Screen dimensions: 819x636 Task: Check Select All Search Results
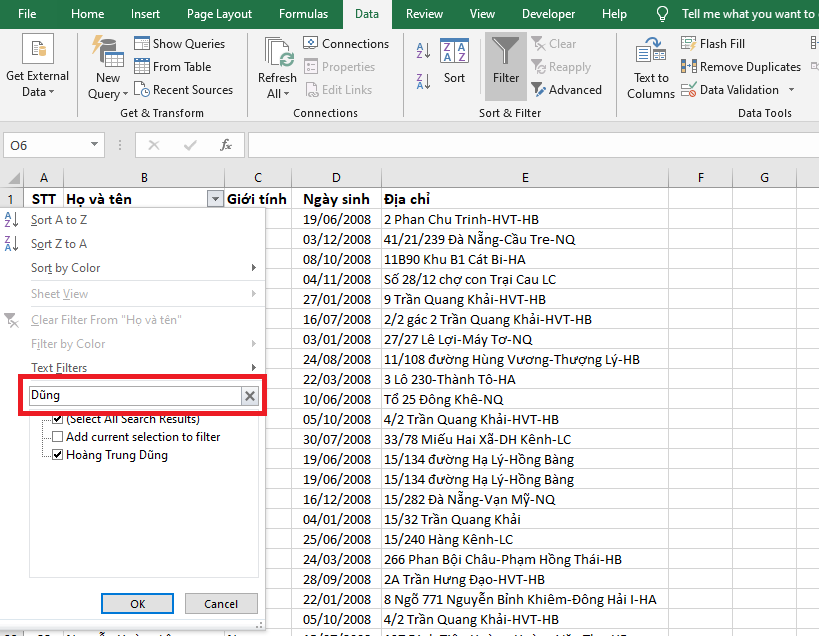click(x=57, y=419)
